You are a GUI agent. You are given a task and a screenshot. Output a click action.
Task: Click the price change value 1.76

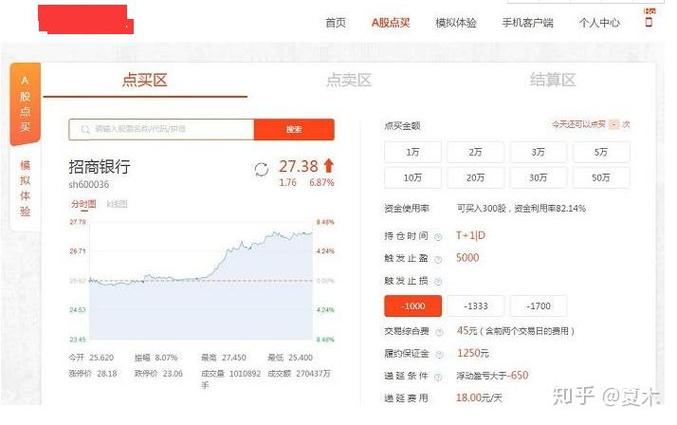[288, 183]
